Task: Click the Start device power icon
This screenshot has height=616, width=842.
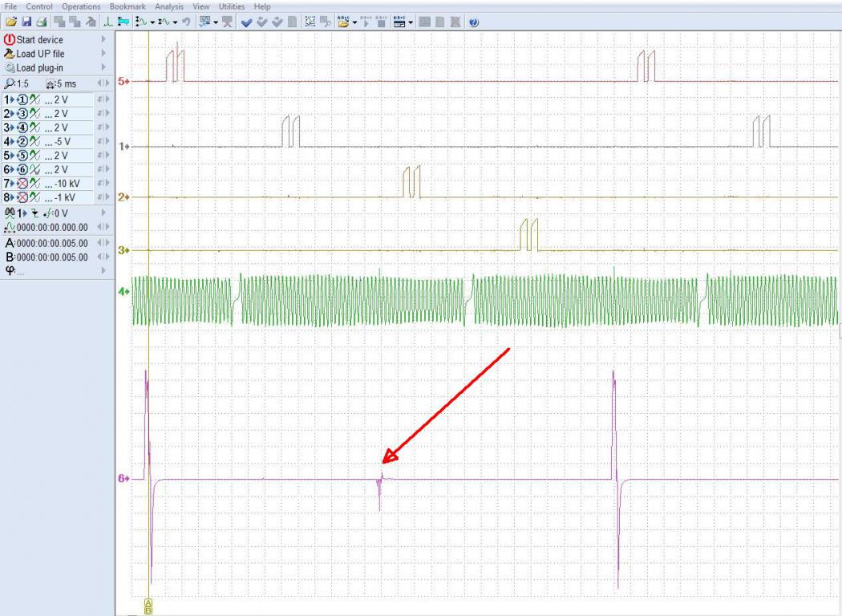Action: click(x=9, y=40)
